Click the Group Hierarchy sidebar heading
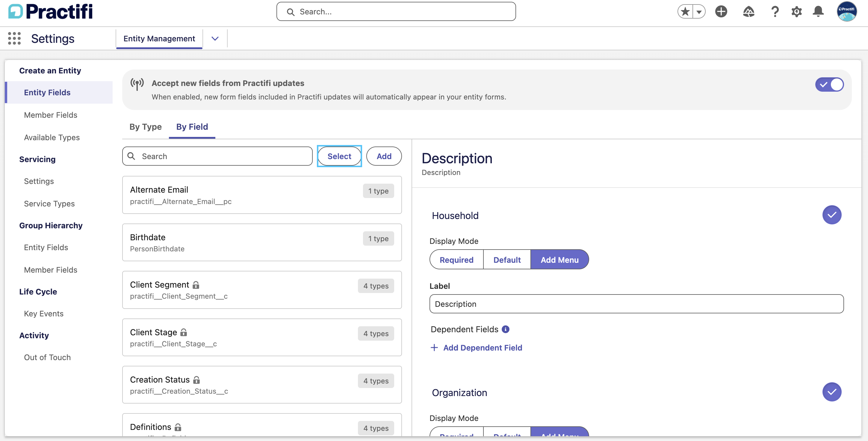The height and width of the screenshot is (441, 868). [x=51, y=226]
